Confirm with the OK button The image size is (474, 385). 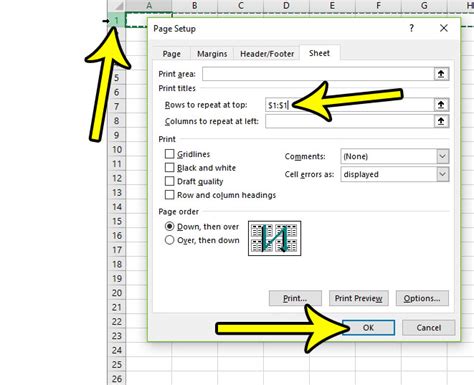(368, 328)
